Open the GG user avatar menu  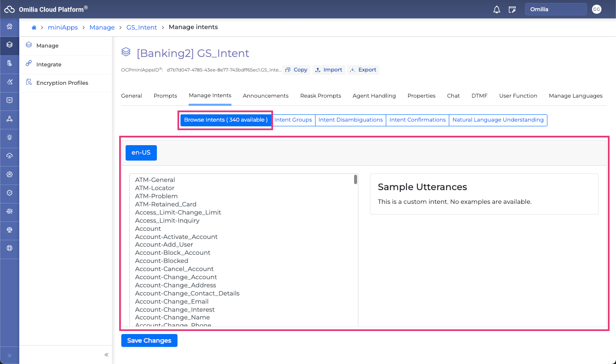[596, 9]
